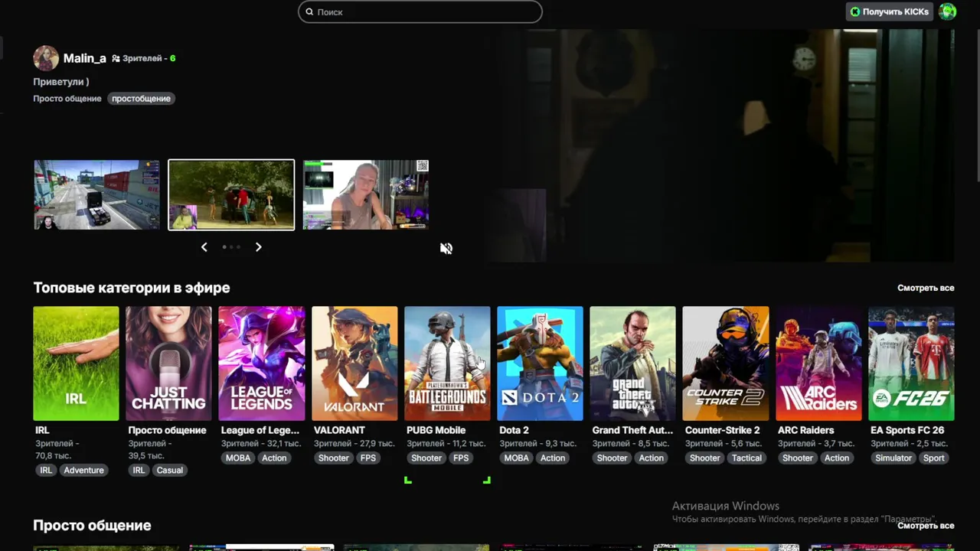The height and width of the screenshot is (551, 980).
Task: Click the Simulator tag under EA Sports FC 26
Action: [x=893, y=458]
